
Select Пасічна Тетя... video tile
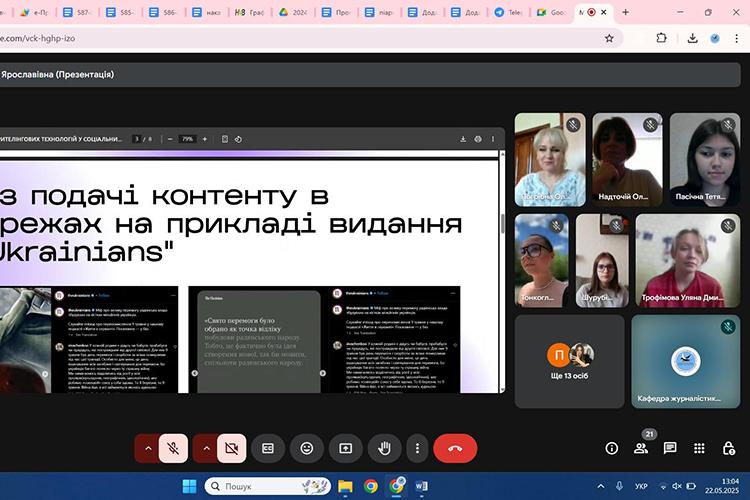point(705,160)
